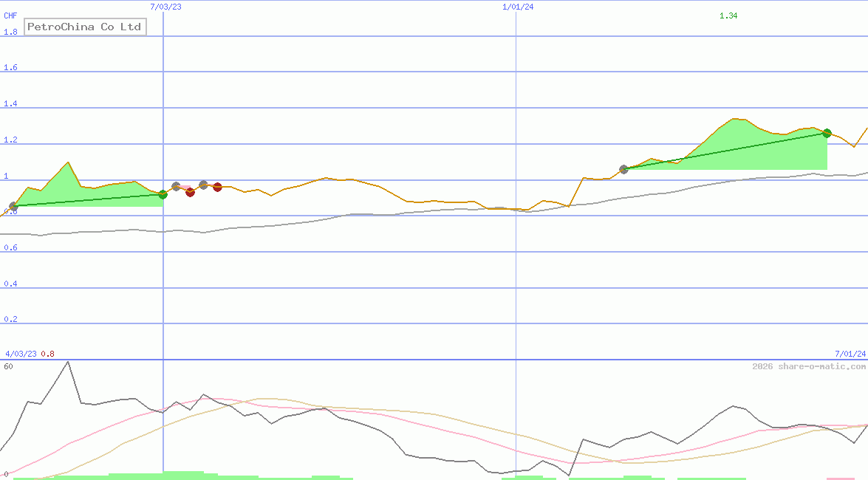
Task: Select the green dot ending the second trendline
Action: click(x=825, y=133)
